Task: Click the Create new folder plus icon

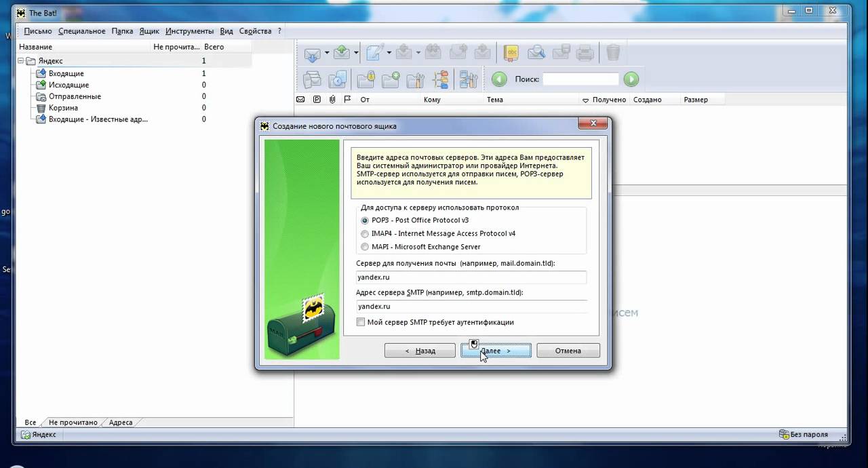Action: click(391, 79)
